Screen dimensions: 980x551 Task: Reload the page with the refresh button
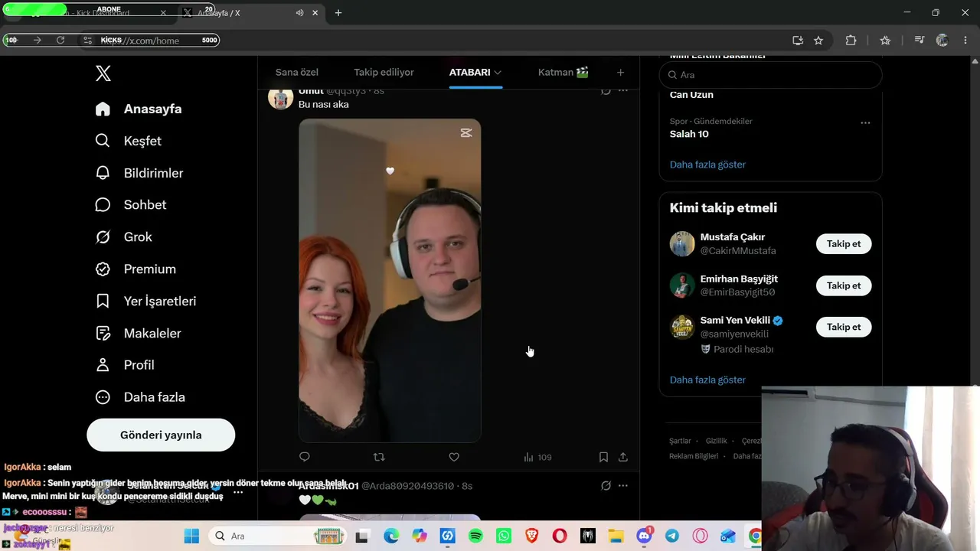tap(60, 40)
